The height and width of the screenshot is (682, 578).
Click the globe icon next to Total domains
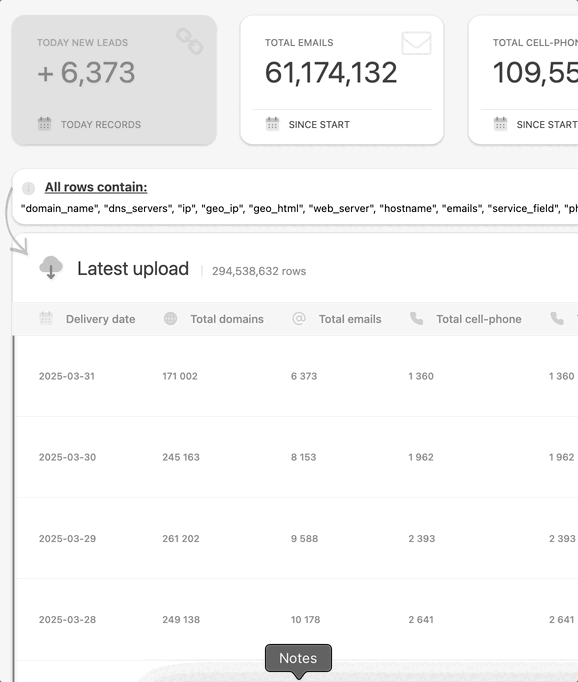(170, 318)
